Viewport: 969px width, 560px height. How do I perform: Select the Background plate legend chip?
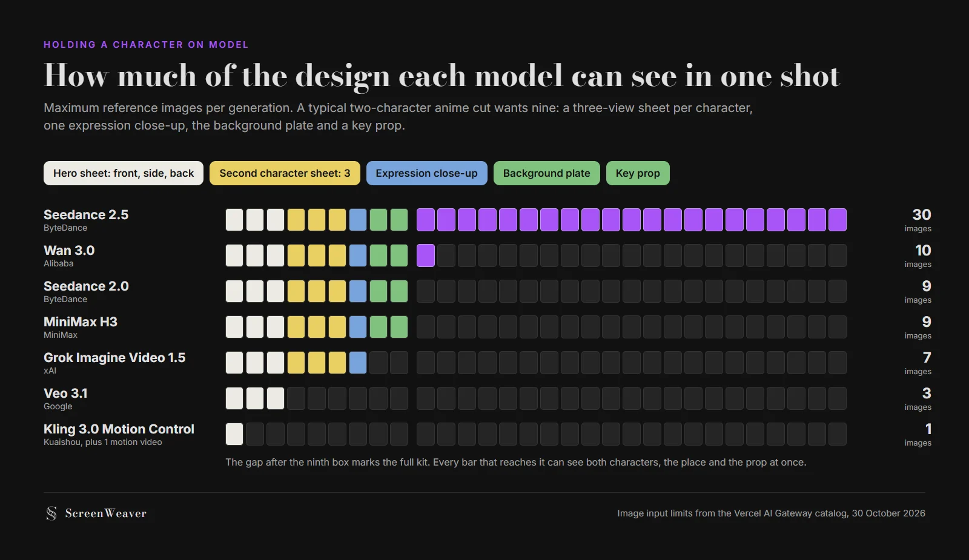546,173
